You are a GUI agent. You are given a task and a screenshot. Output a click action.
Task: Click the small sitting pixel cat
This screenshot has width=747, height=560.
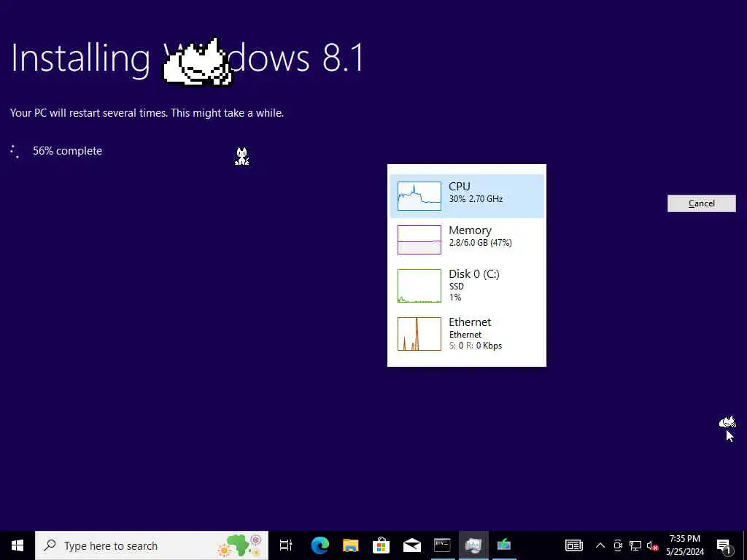242,156
